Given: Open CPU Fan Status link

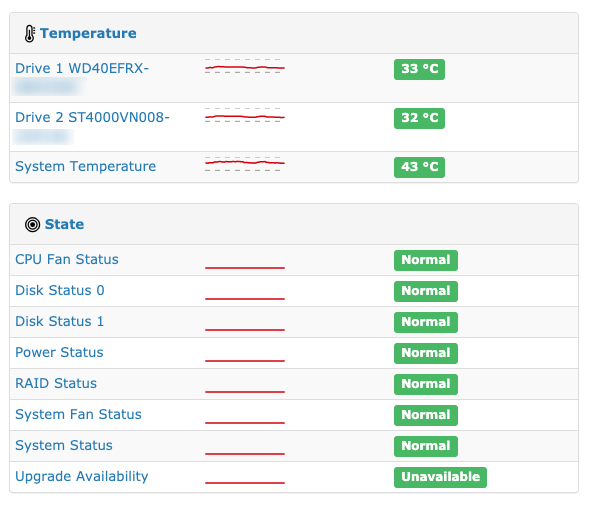Looking at the screenshot, I should pos(67,259).
